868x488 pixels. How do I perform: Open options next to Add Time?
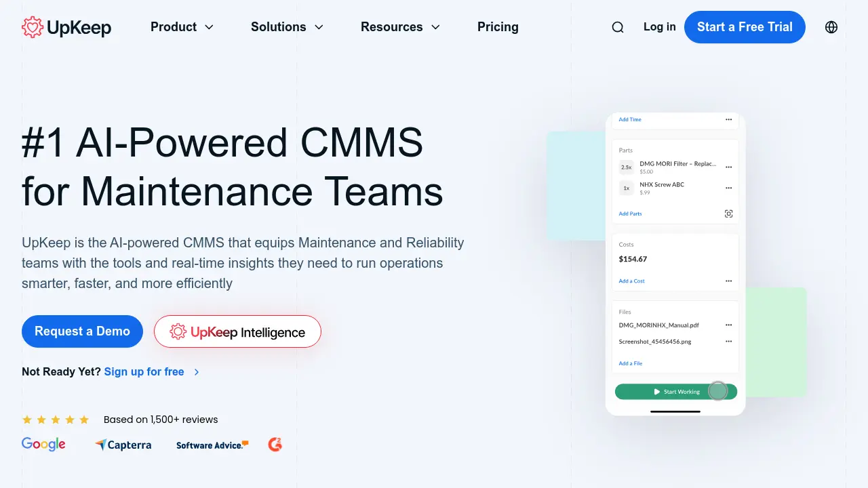[x=728, y=119]
